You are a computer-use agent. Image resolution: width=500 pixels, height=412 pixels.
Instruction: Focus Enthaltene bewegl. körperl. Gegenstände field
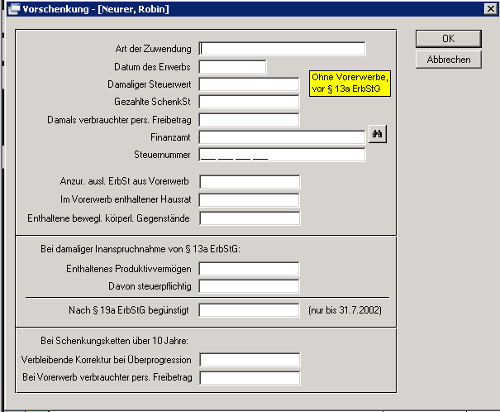250,218
